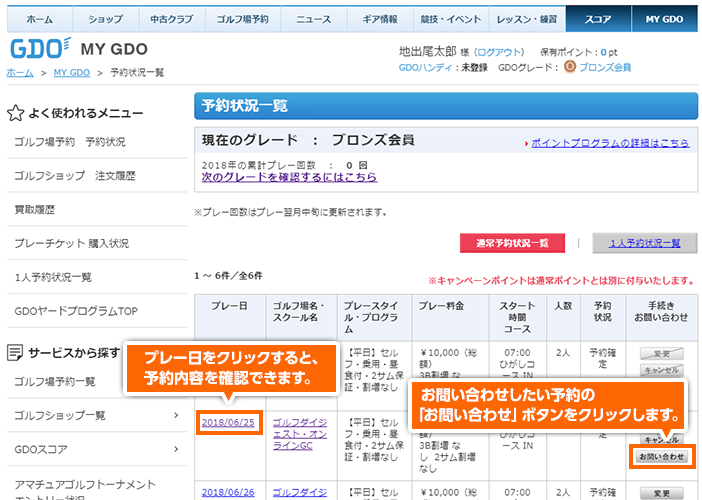Click play date 2018/06/26 link

pos(228,492)
